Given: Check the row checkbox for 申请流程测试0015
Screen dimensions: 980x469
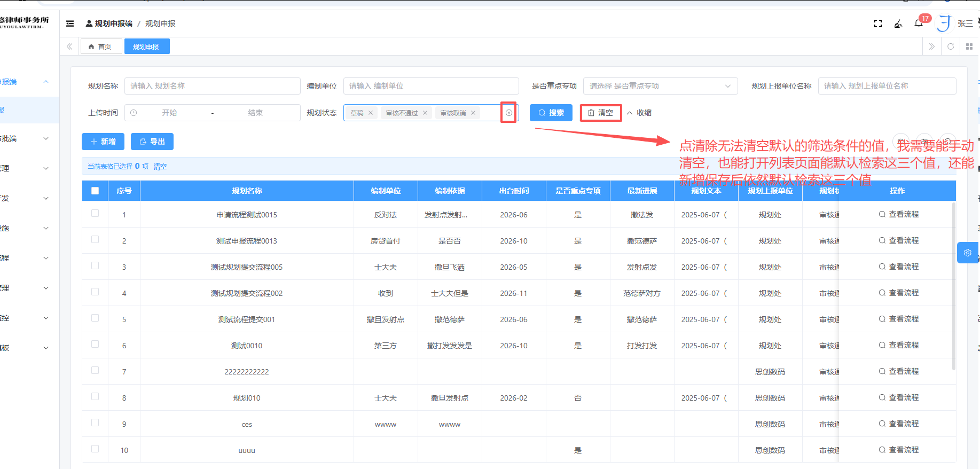Looking at the screenshot, I should coord(95,214).
